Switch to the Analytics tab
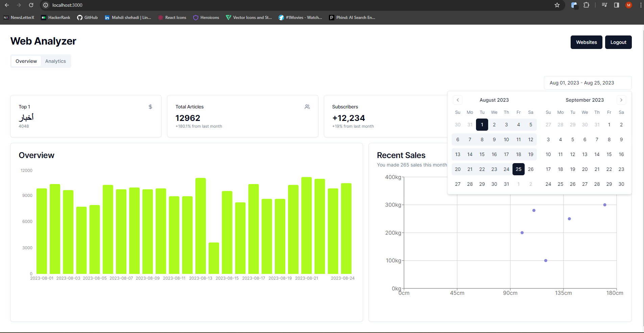Viewport: 644px width, 333px height. click(55, 61)
